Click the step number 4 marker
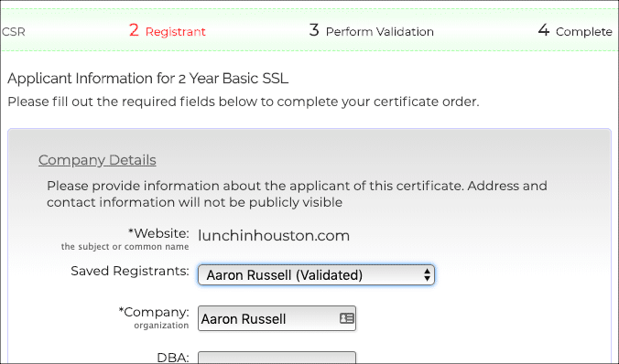Viewport: 619px width, 364px height. (x=544, y=30)
